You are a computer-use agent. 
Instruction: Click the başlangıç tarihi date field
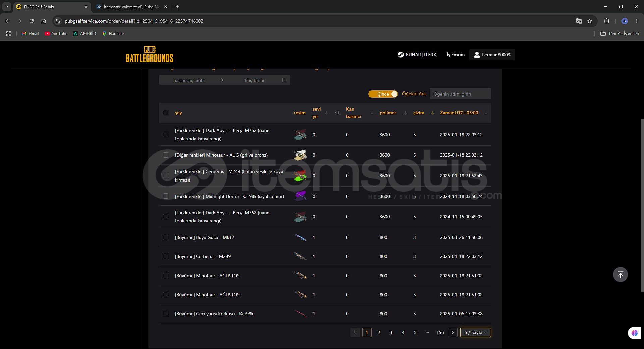click(189, 80)
